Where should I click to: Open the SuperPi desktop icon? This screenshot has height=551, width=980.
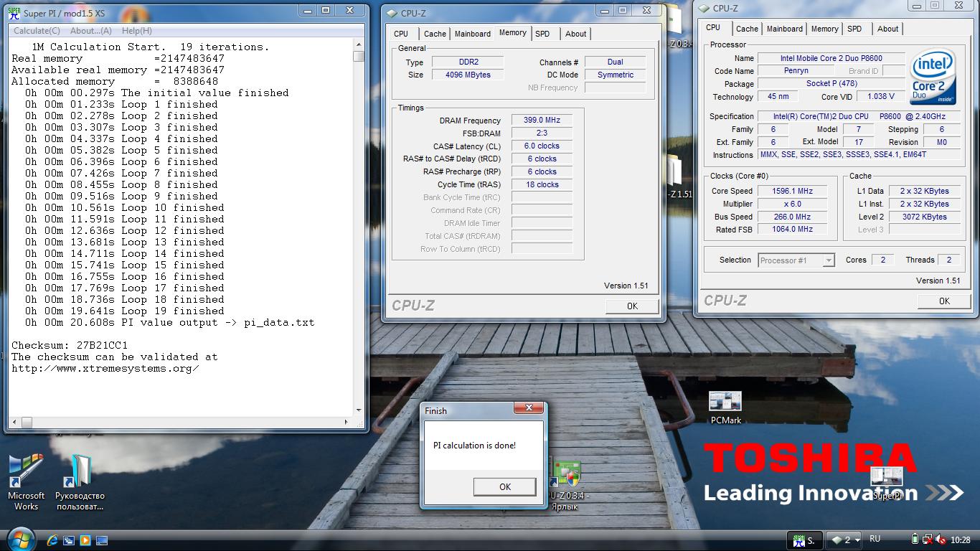point(887,484)
